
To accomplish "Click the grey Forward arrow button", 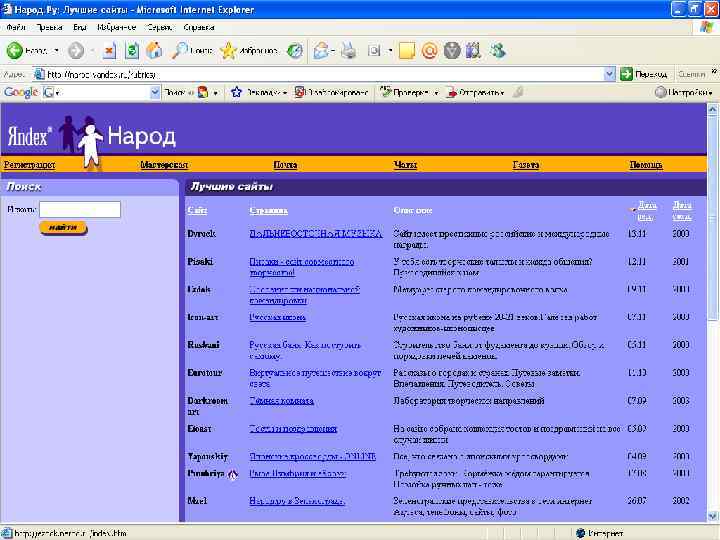I will click(x=76, y=51).
